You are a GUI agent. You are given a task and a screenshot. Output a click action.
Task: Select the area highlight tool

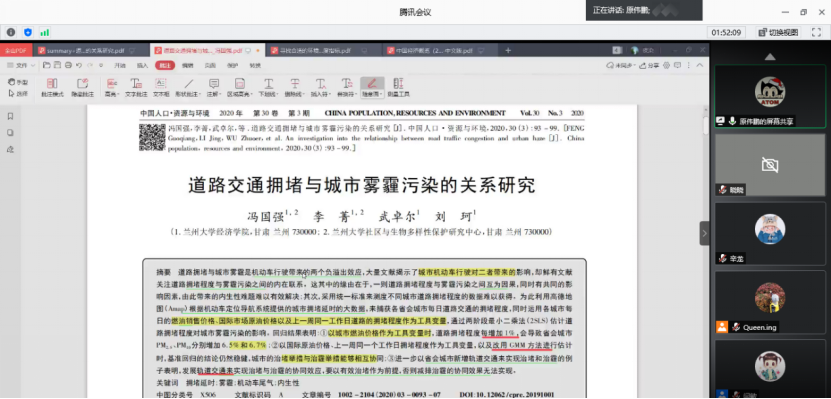[x=240, y=87]
